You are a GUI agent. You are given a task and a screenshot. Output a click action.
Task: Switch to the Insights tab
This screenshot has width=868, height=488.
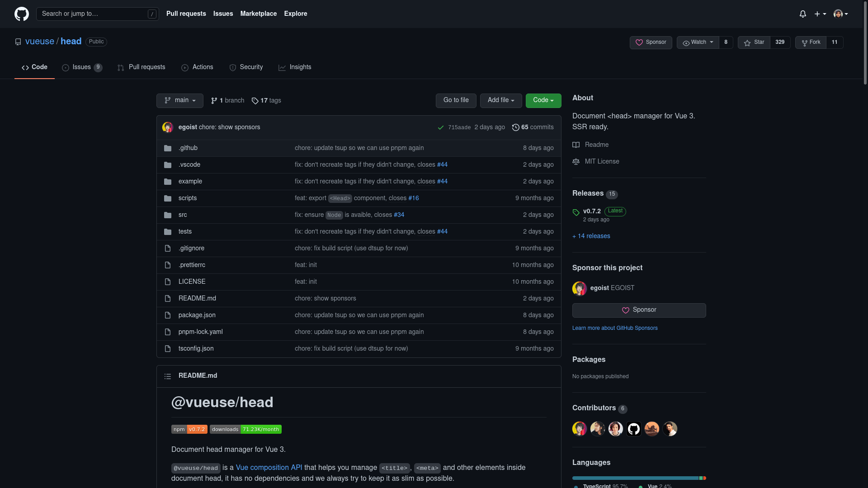coord(295,67)
